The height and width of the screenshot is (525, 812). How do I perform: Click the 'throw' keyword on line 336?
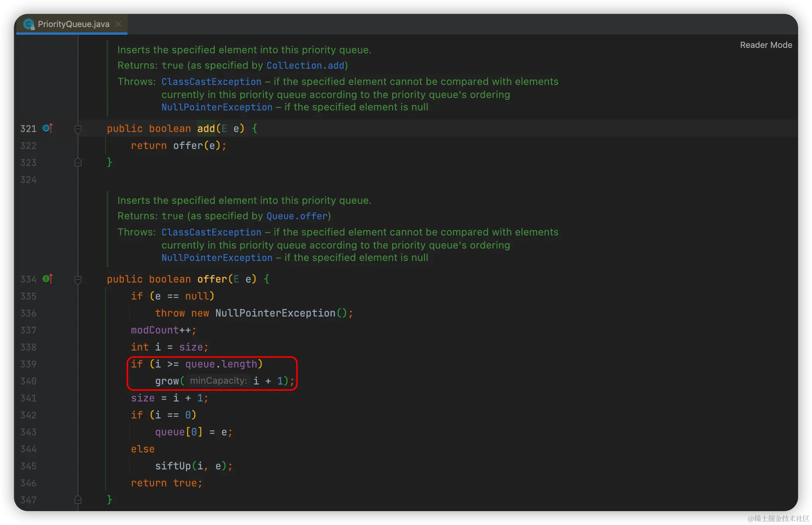tap(170, 313)
